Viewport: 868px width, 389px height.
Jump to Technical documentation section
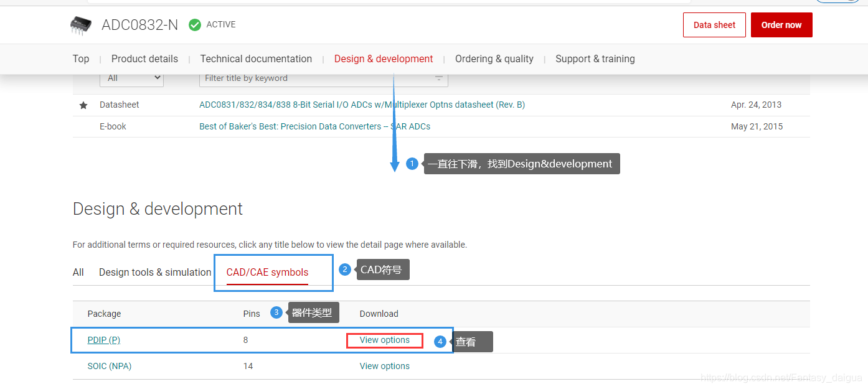click(256, 59)
